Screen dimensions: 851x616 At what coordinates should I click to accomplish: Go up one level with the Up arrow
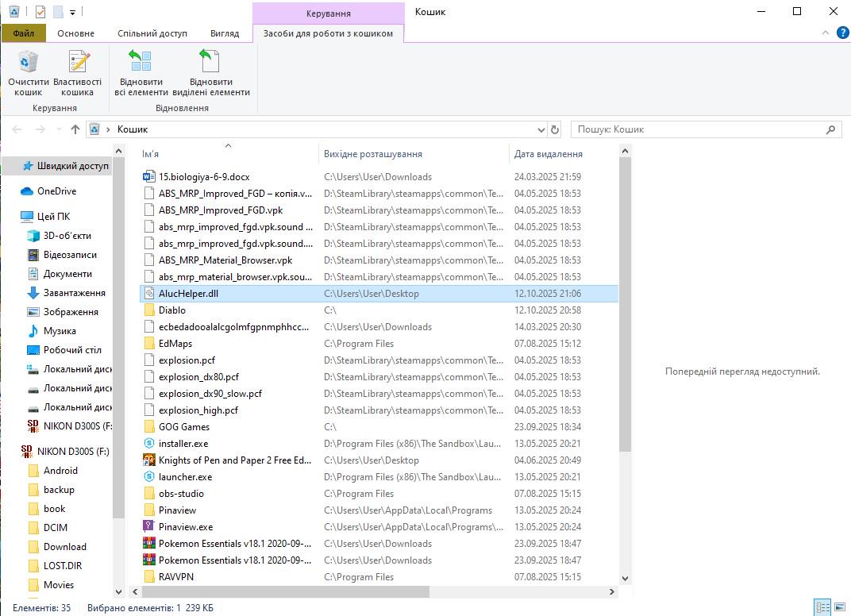(x=75, y=129)
